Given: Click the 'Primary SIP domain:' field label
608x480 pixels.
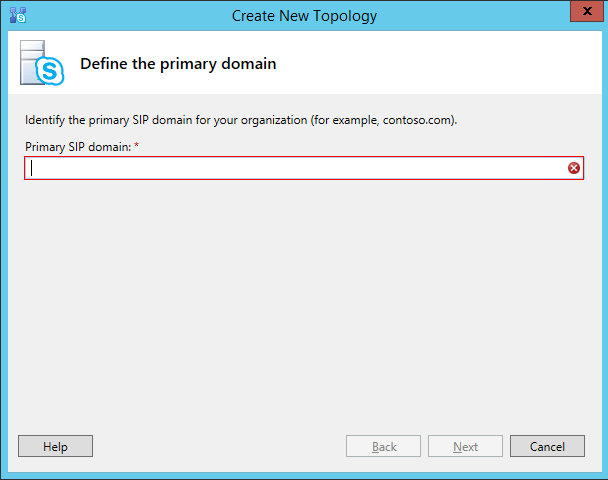Looking at the screenshot, I should coord(77,147).
